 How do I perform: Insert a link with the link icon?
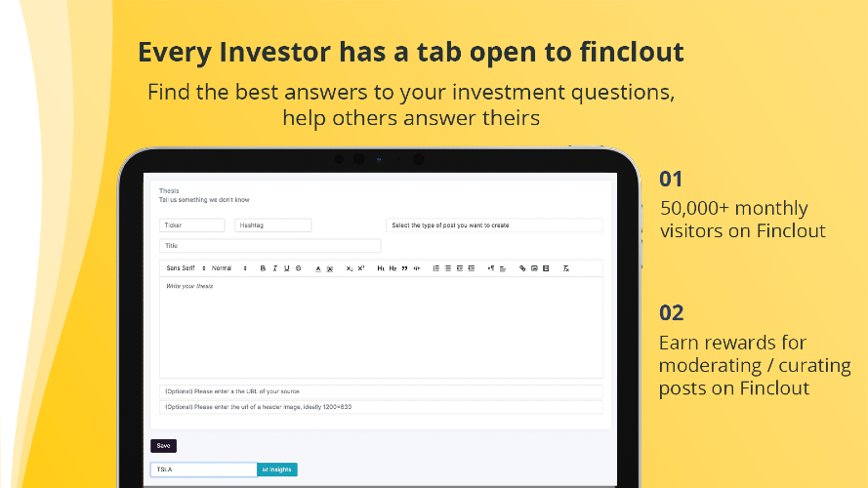[522, 268]
